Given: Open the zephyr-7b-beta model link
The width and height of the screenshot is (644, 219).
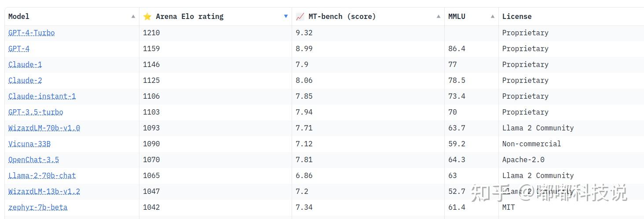Looking at the screenshot, I should 38,208.
